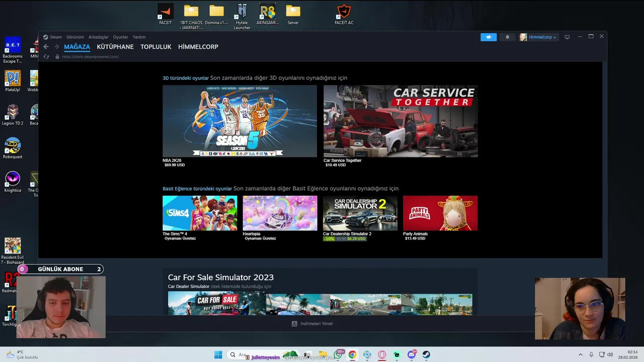Open the Roboquest desktop shortcut
The width and height of the screenshot is (644, 362).
click(13, 148)
